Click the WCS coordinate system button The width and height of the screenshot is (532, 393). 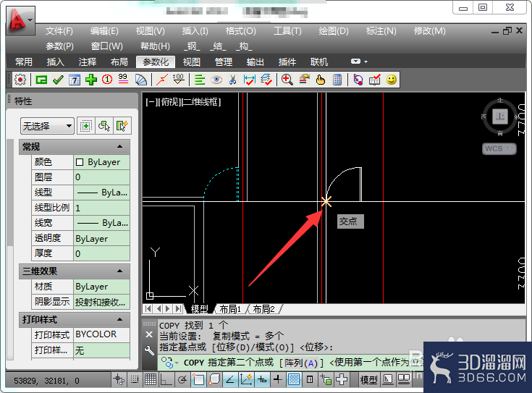(x=499, y=148)
